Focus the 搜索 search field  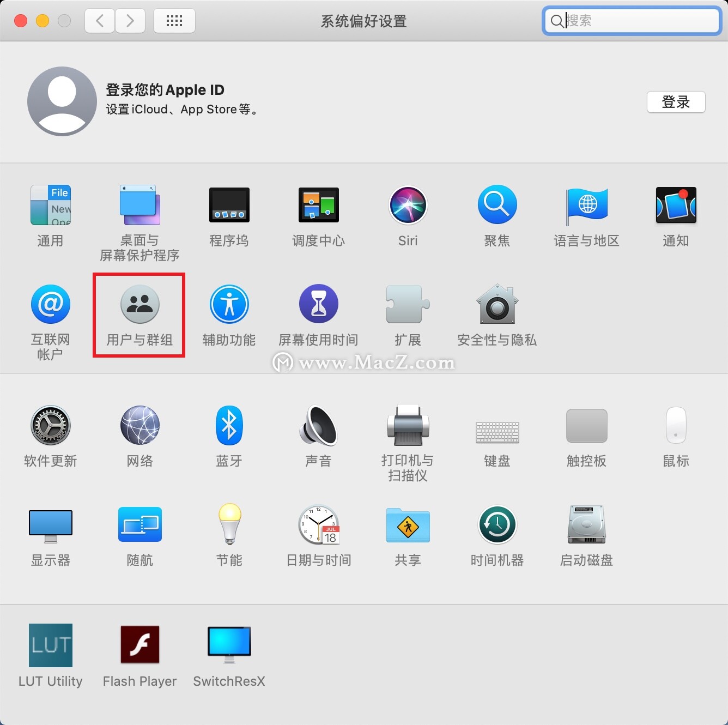pyautogui.click(x=632, y=21)
